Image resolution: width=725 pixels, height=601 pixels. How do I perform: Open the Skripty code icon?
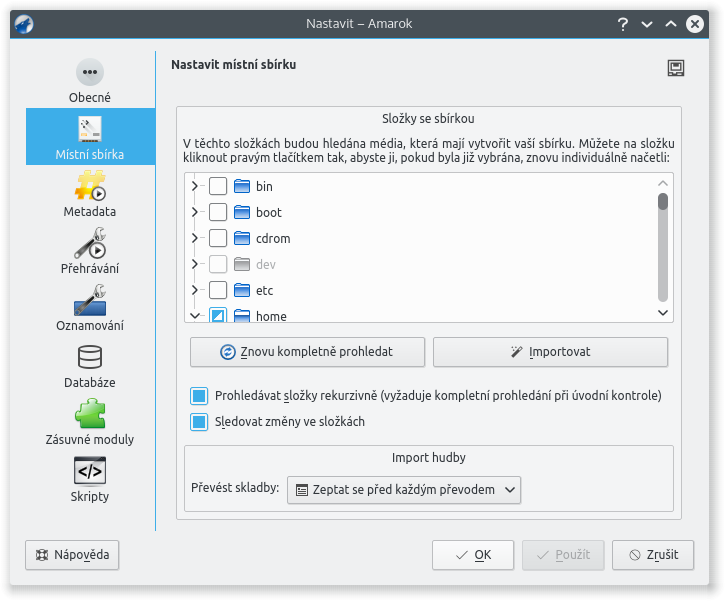coord(90,471)
